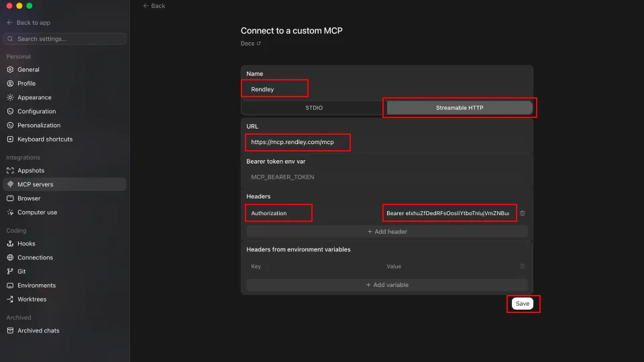This screenshot has width=644, height=362.
Task: Click the green macOS zoom window button
Action: click(x=29, y=6)
